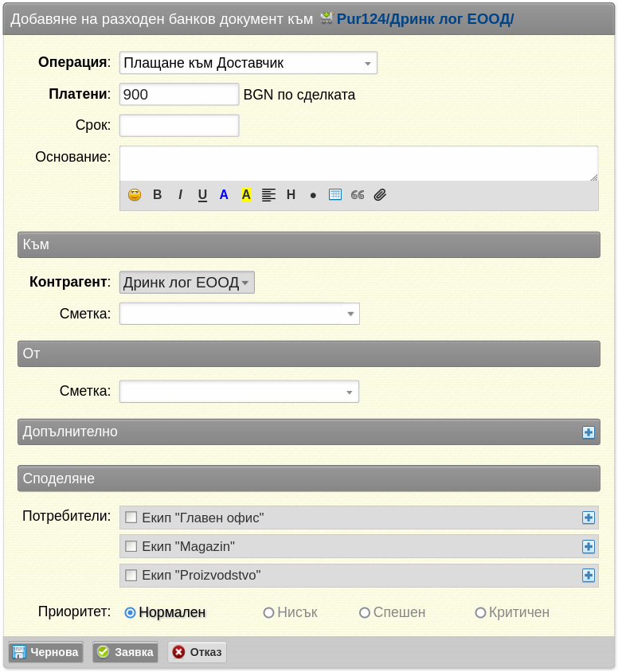Insert a quote with the quotation icon
The image size is (618, 672).
click(x=358, y=195)
